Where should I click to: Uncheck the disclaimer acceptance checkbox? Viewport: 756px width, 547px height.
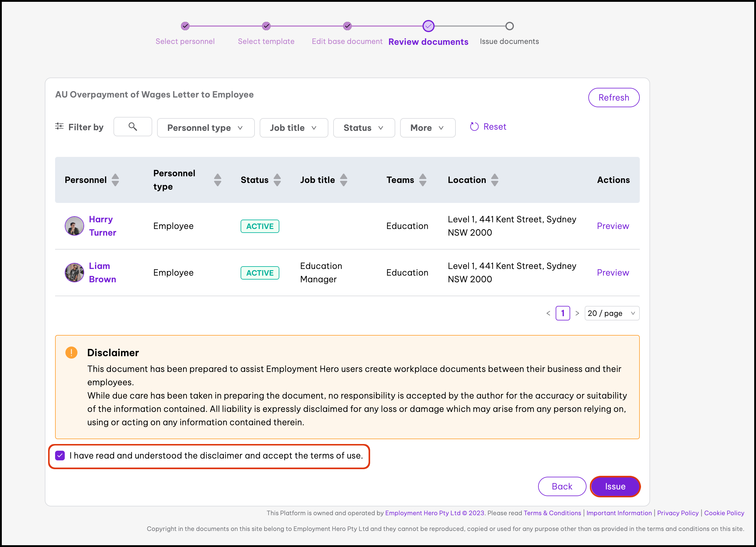click(x=60, y=455)
